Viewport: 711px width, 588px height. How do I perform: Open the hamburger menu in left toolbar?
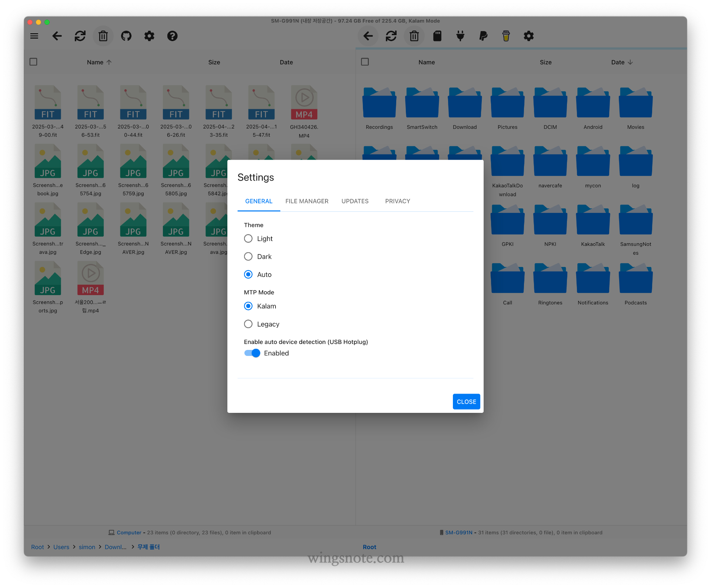(x=34, y=36)
